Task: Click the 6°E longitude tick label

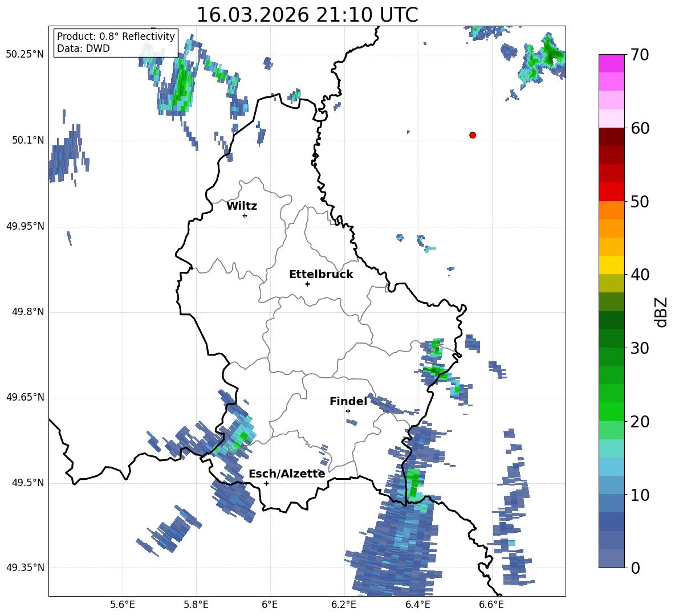Action: [270, 605]
